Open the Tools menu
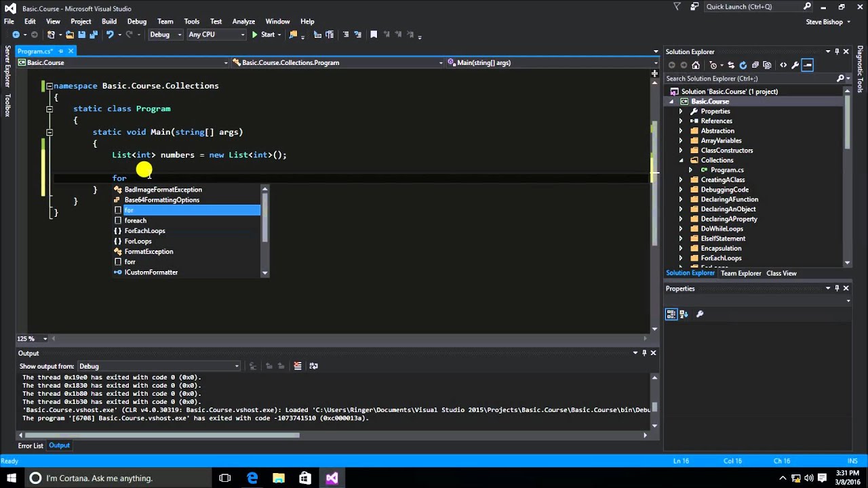The image size is (868, 488). point(192,21)
